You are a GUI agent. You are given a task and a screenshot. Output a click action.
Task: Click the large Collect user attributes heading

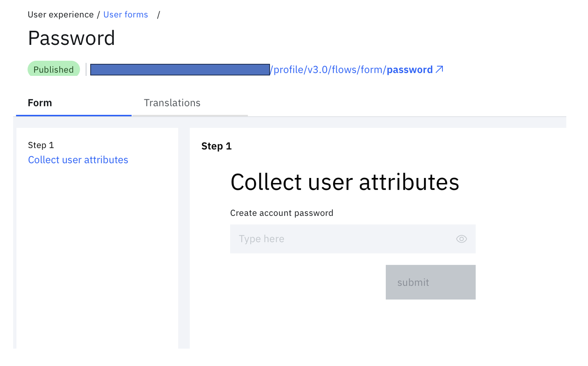pyautogui.click(x=345, y=182)
